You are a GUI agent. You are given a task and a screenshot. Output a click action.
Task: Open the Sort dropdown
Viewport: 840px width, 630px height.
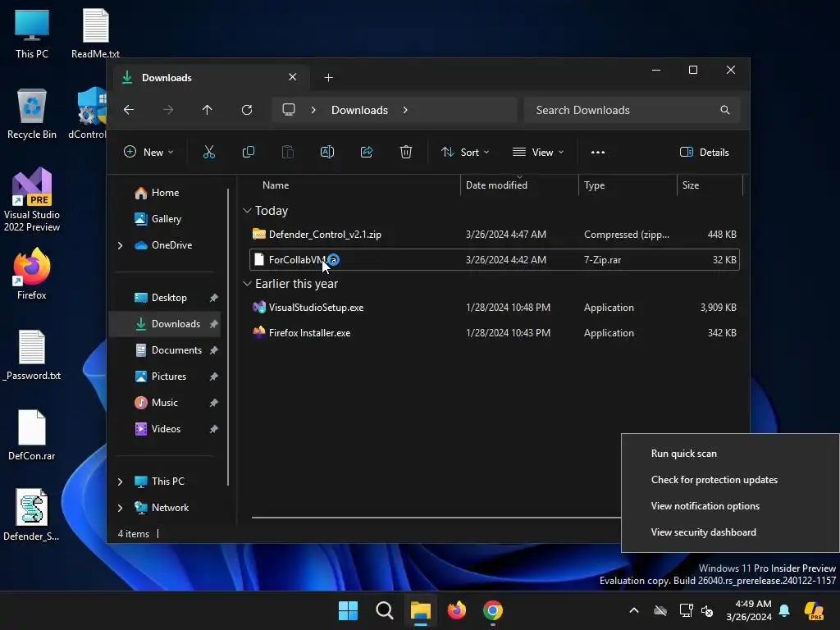[x=465, y=152]
